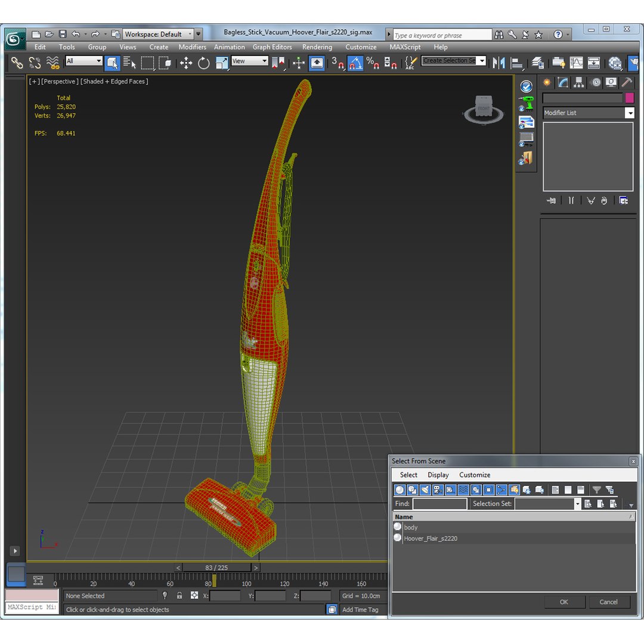Open the MAXScript menu

405,47
